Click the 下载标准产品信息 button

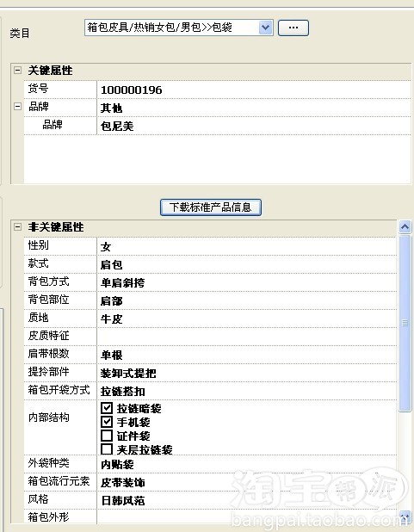coord(210,207)
